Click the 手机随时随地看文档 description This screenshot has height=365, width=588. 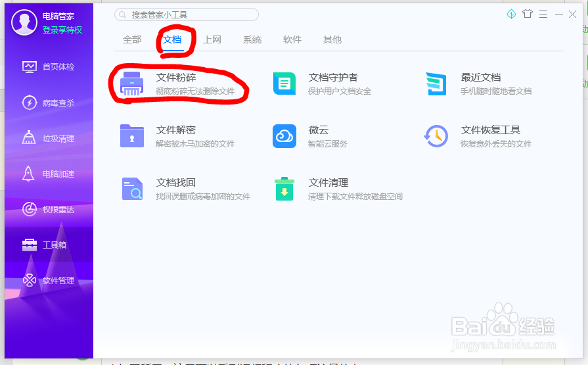pos(496,91)
